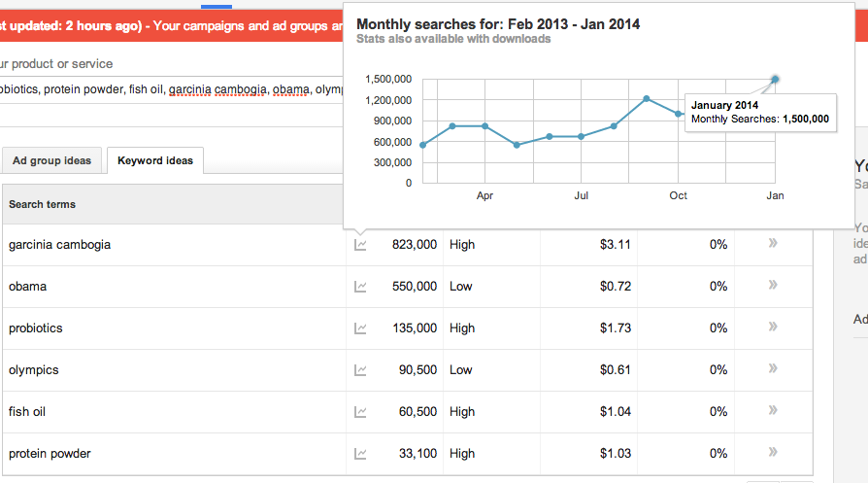
Task: Click the $3.11 suggested bid
Action: click(x=615, y=245)
